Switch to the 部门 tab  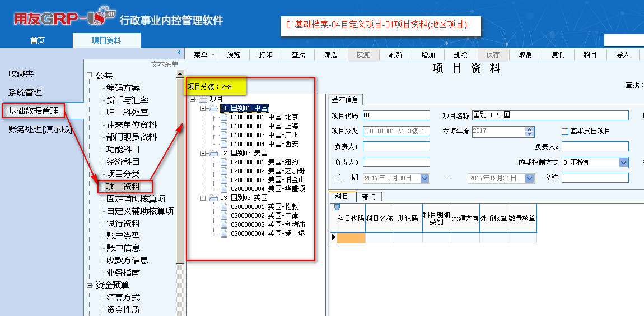(368, 197)
